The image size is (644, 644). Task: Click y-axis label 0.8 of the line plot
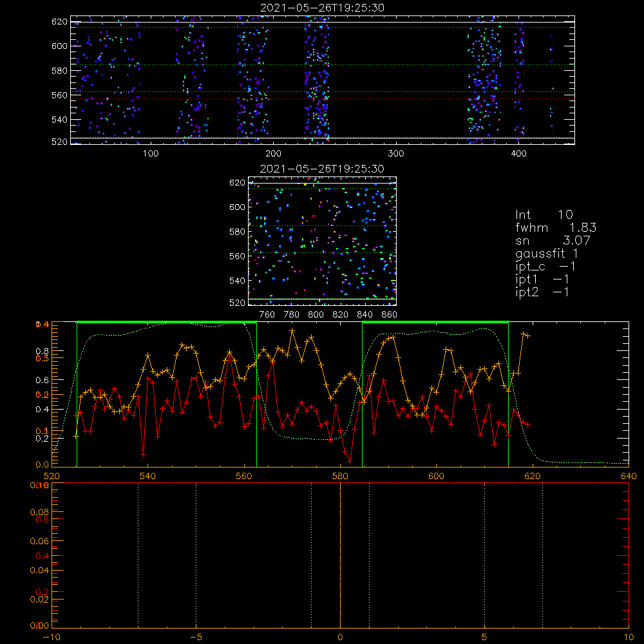pyautogui.click(x=43, y=351)
